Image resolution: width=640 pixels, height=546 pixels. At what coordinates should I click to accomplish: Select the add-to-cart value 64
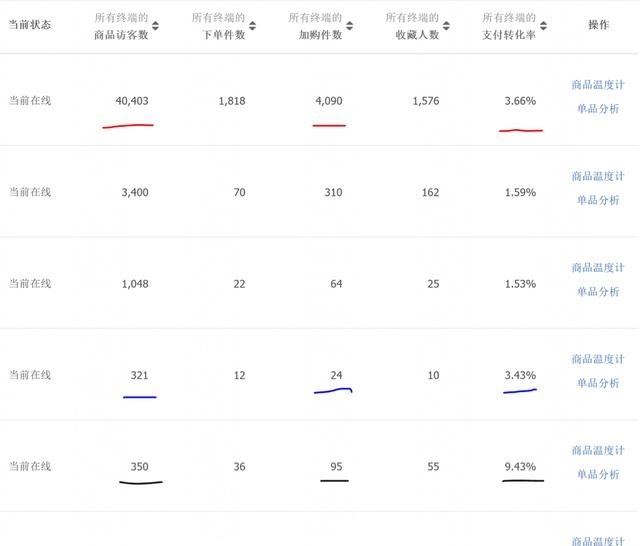click(x=336, y=284)
